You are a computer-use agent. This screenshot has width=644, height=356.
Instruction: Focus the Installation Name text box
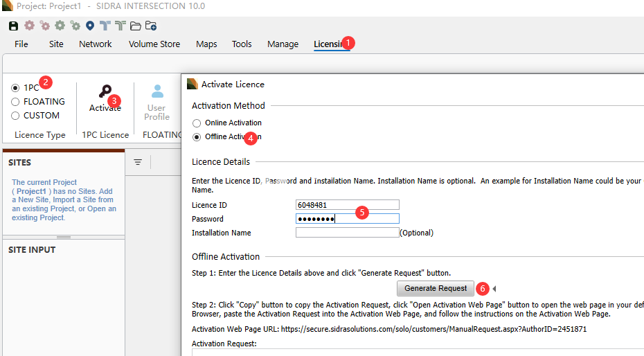pos(347,233)
